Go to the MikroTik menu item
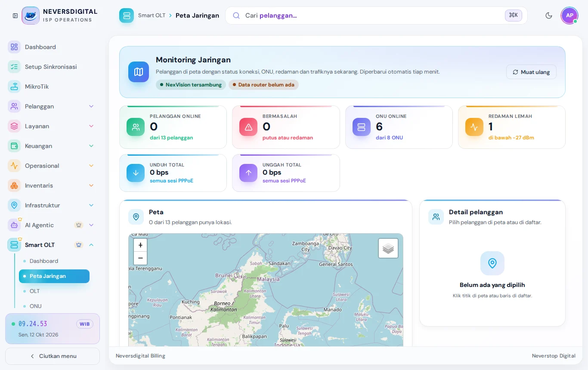The image size is (588, 370). tap(53, 86)
